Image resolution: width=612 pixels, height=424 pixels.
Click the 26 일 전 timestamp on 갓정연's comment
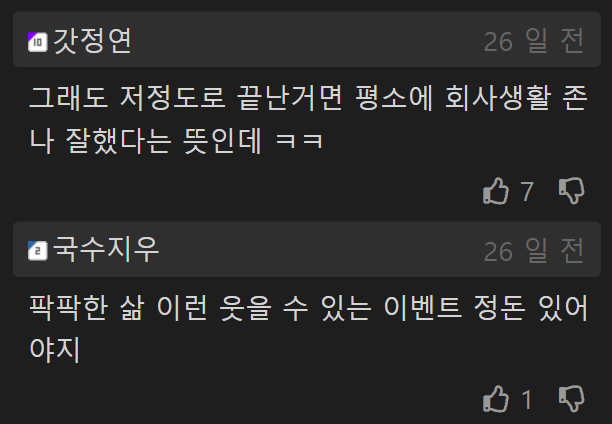coord(534,41)
